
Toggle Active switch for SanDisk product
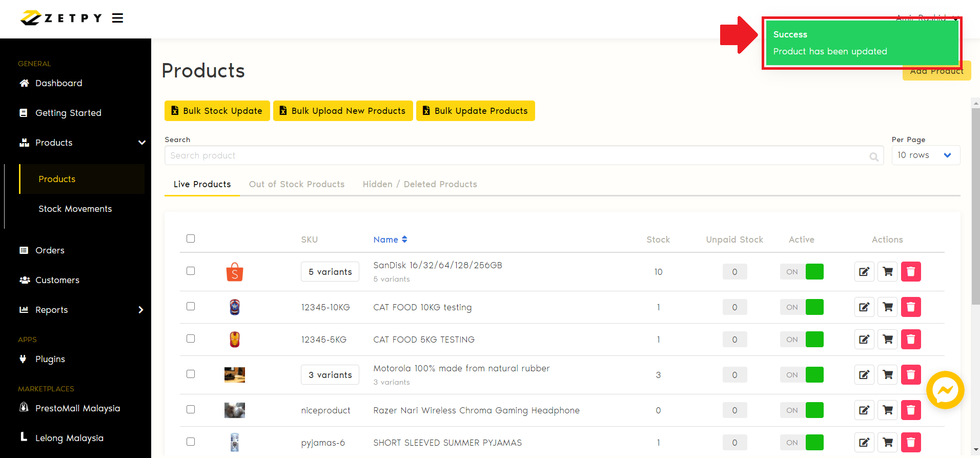802,272
